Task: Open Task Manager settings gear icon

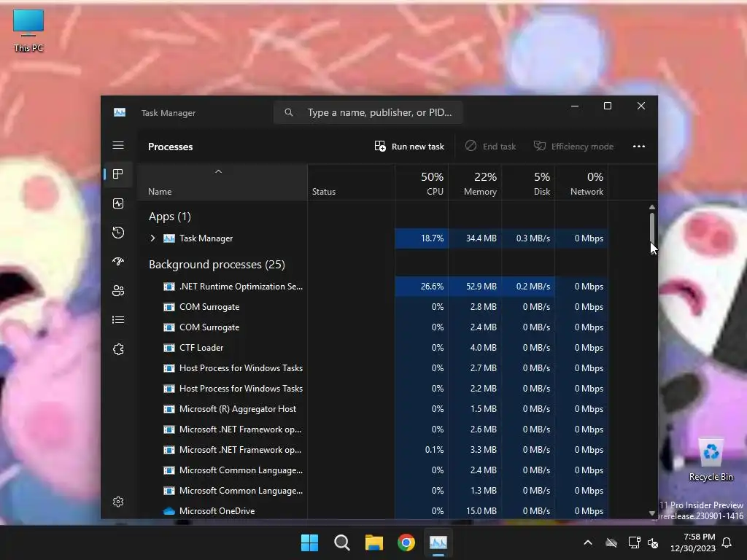Action: pos(118,502)
